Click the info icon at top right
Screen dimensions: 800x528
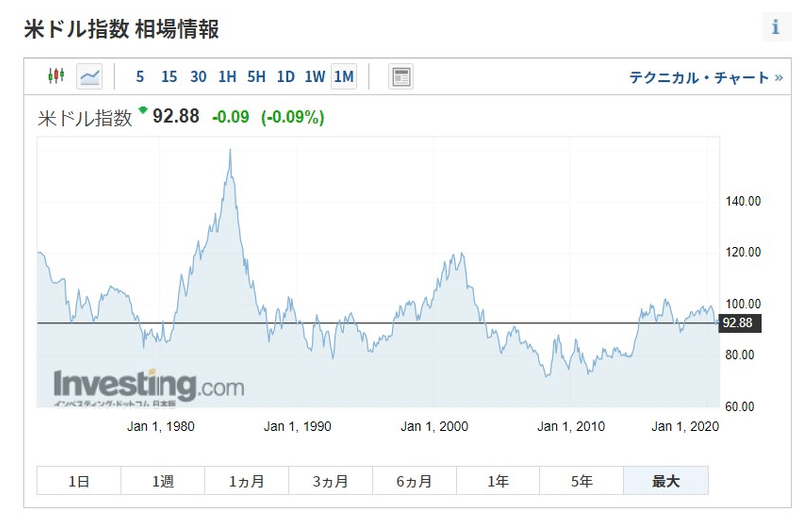pyautogui.click(x=776, y=27)
